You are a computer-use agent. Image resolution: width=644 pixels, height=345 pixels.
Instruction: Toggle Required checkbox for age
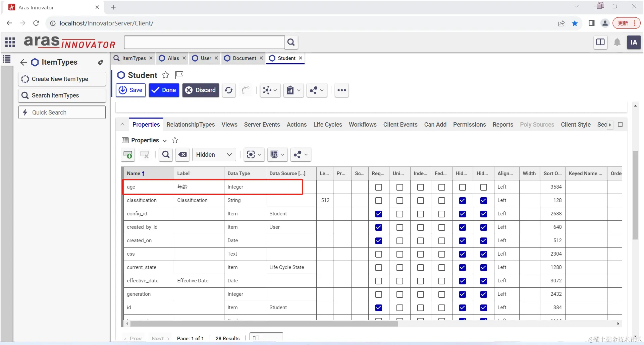[379, 187]
